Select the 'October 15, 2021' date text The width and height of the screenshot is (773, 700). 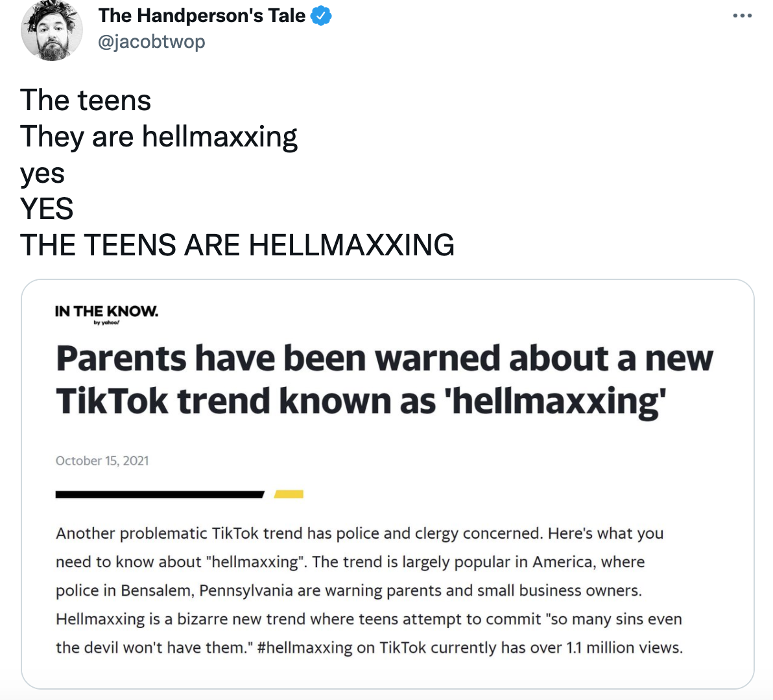coord(102,461)
